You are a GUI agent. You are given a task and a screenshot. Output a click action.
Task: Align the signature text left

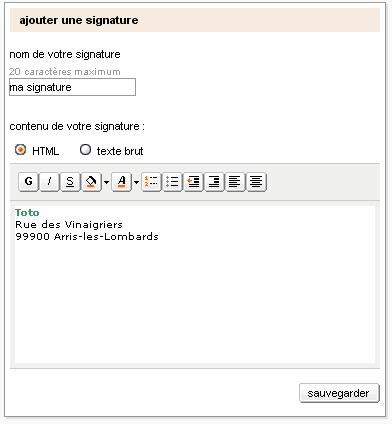point(235,182)
